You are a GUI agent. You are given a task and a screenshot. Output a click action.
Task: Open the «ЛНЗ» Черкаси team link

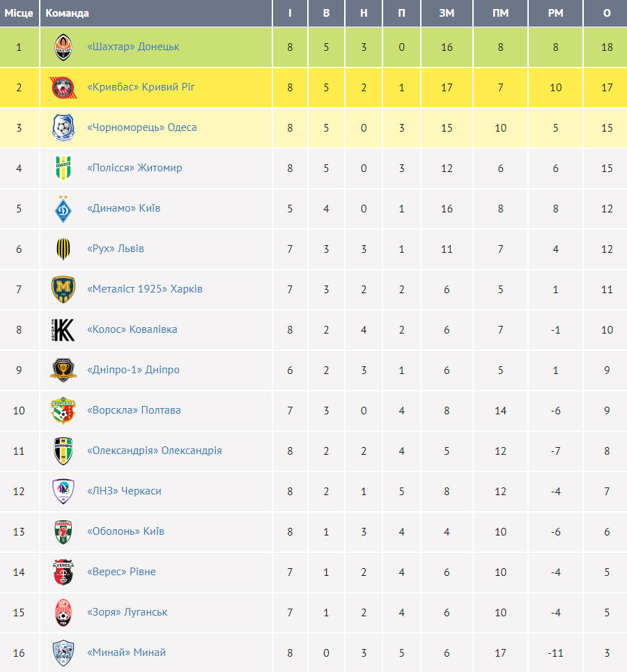coord(125,491)
